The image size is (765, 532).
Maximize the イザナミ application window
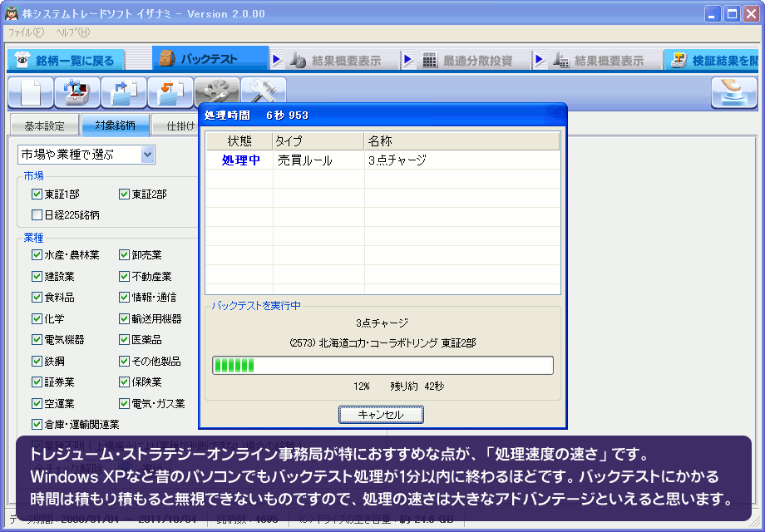732,13
